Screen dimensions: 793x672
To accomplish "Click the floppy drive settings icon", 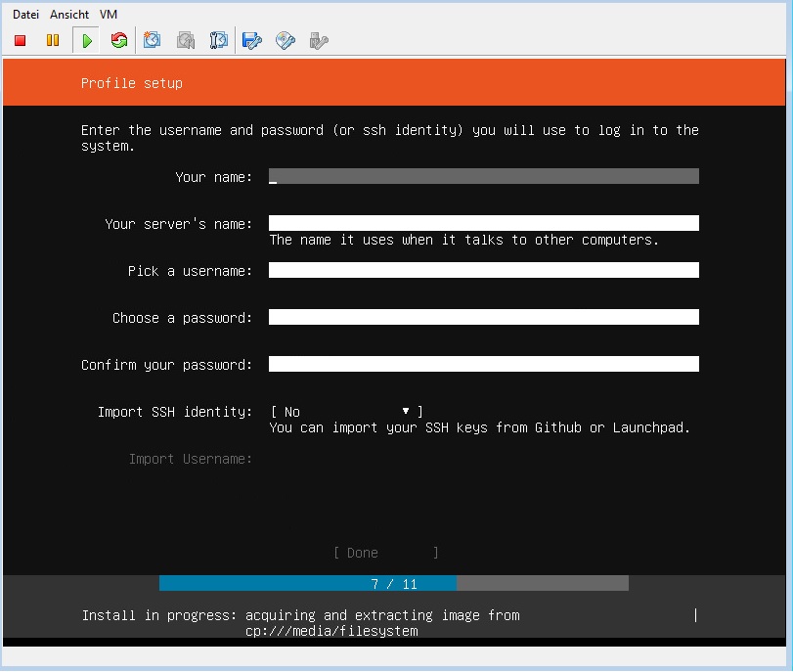I will (252, 40).
